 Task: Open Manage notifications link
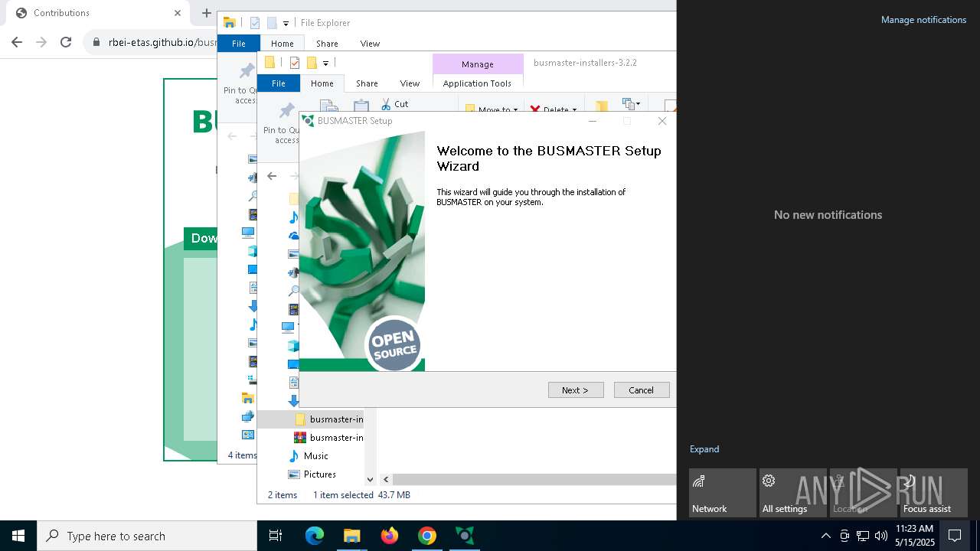(923, 20)
